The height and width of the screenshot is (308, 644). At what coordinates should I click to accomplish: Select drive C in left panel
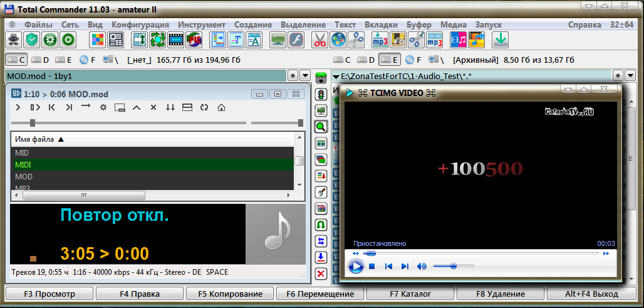[x=16, y=60]
